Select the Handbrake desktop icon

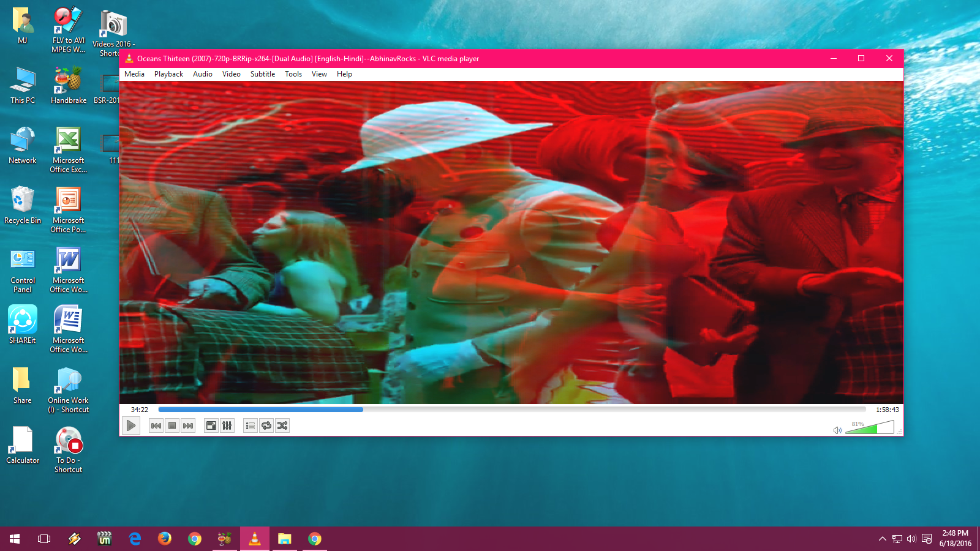coord(69,86)
